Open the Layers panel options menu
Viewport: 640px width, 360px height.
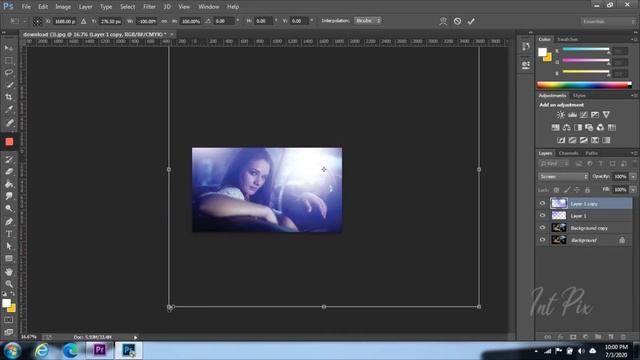coord(634,153)
